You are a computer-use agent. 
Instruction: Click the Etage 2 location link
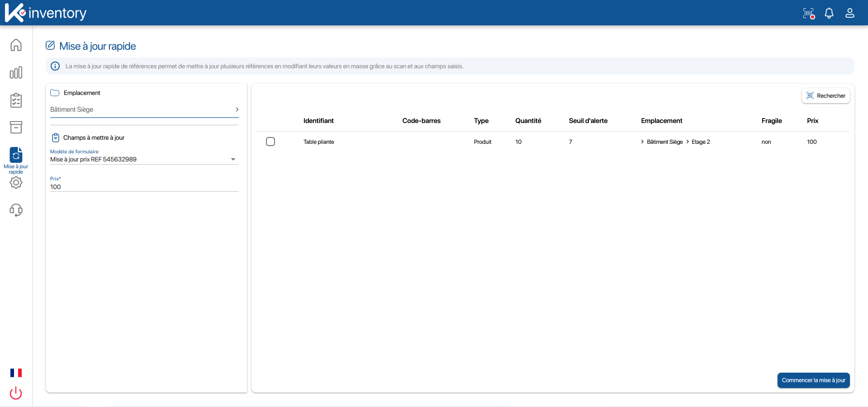pyautogui.click(x=700, y=142)
